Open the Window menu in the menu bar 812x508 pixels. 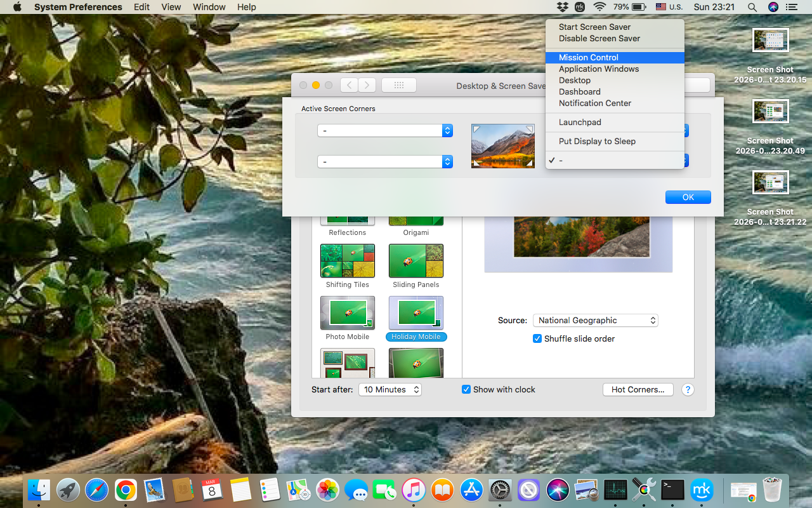(x=209, y=7)
